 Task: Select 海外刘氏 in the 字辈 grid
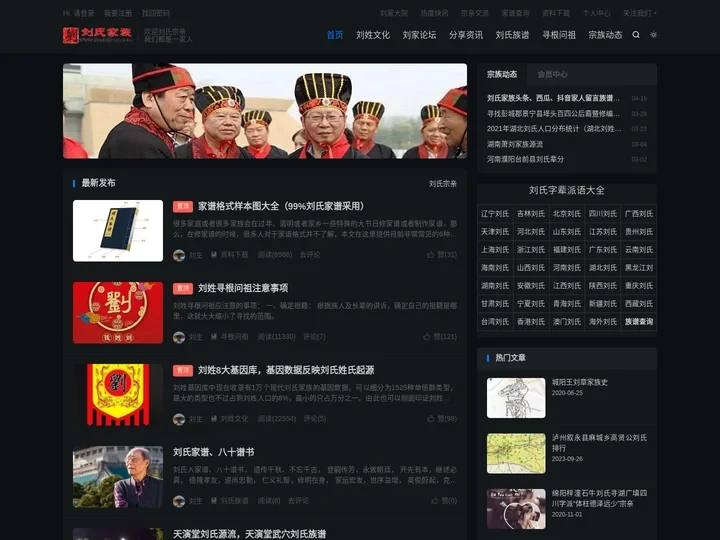pyautogui.click(x=603, y=321)
